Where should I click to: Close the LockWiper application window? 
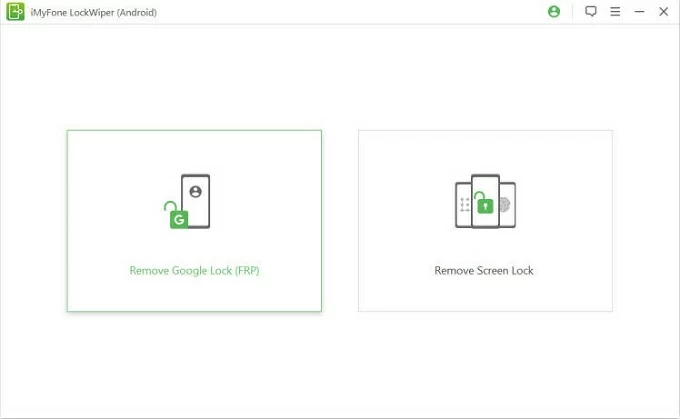click(663, 12)
